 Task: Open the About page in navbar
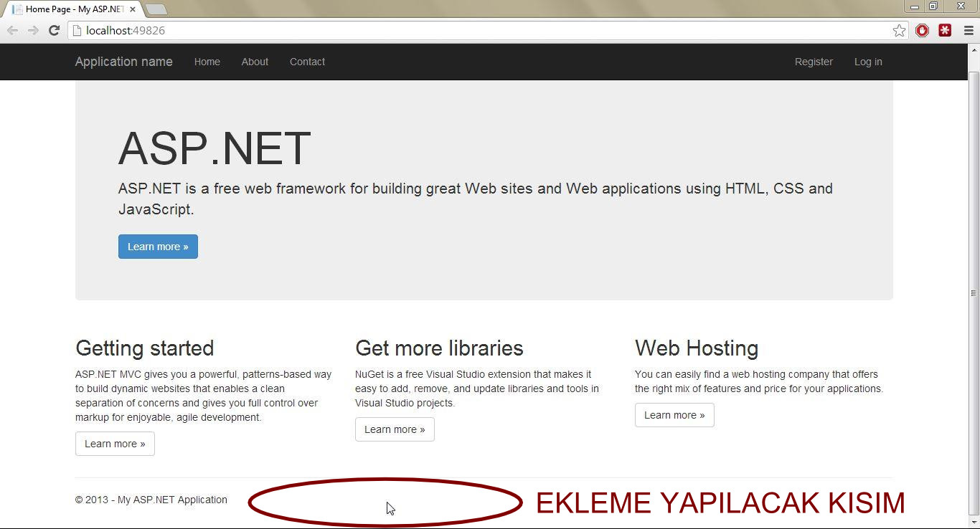tap(255, 62)
